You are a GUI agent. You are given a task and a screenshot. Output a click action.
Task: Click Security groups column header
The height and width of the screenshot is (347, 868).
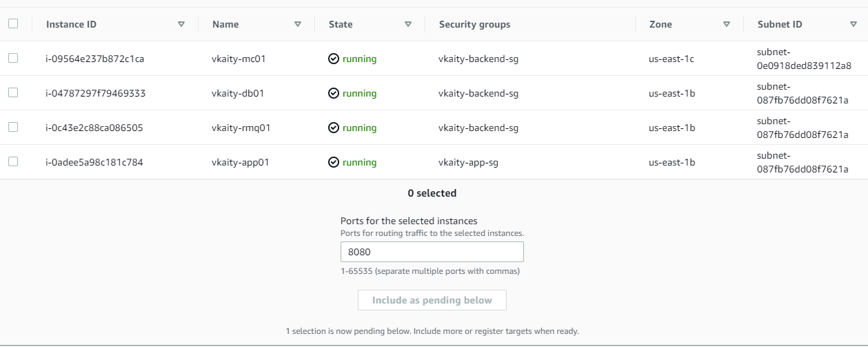(x=475, y=24)
